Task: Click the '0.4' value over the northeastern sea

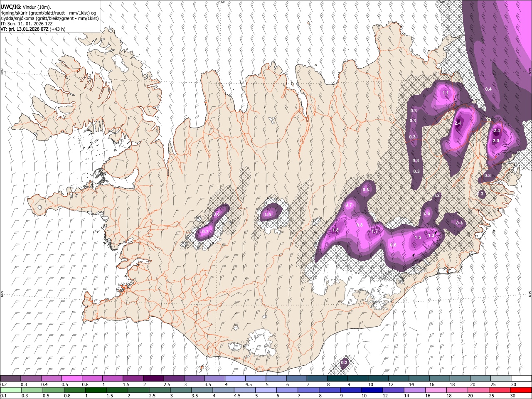Action: (x=488, y=89)
